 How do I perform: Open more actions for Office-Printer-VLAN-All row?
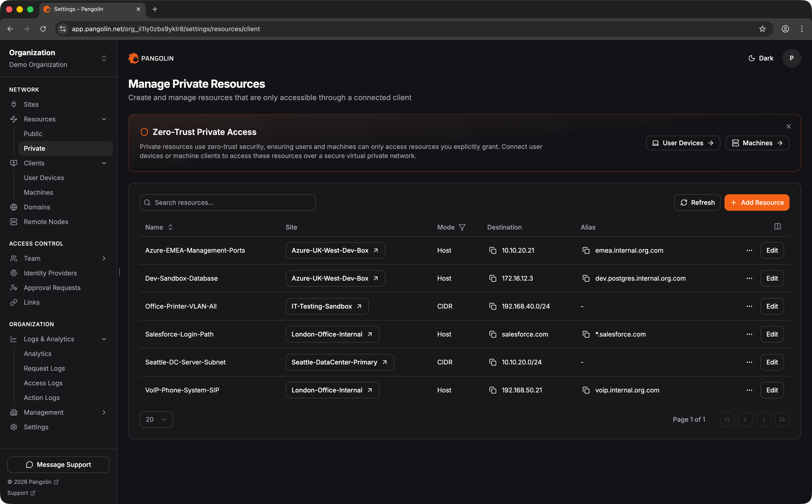coord(749,306)
